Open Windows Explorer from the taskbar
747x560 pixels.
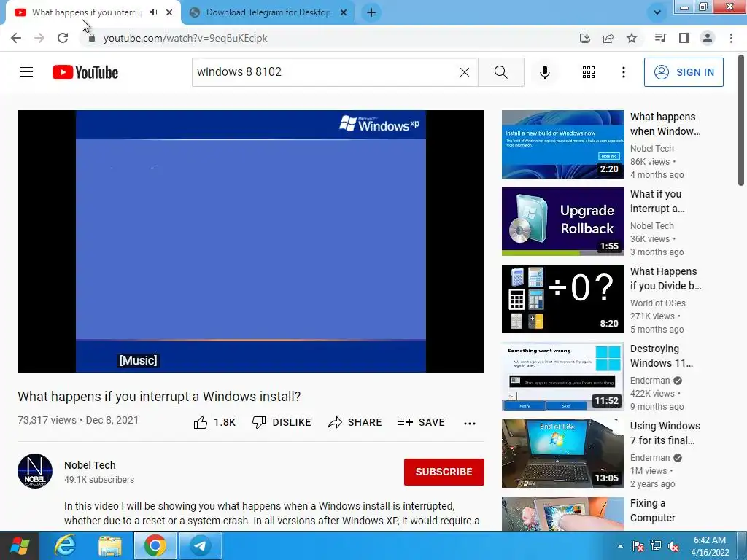point(110,545)
